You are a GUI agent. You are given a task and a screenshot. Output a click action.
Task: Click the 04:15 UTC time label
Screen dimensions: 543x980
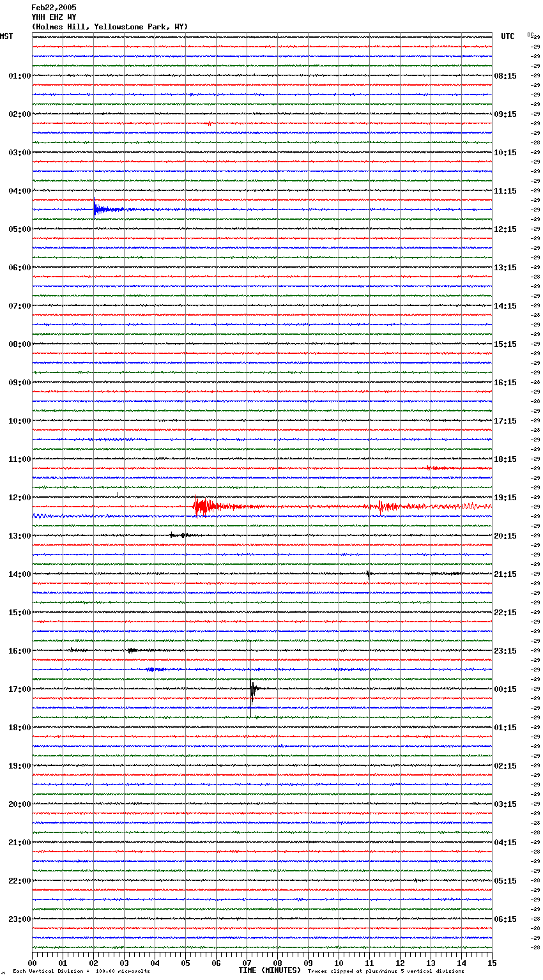(505, 843)
